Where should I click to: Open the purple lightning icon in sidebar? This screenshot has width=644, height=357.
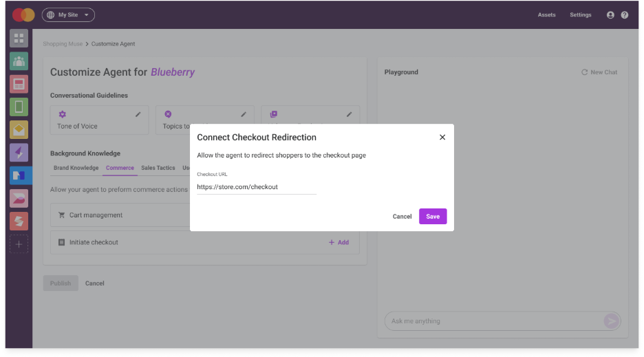[19, 153]
